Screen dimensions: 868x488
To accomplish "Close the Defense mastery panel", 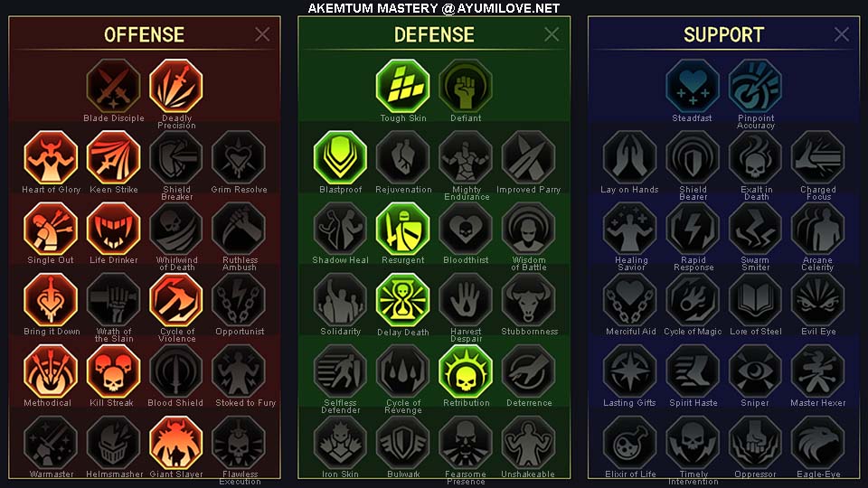I will (x=552, y=34).
